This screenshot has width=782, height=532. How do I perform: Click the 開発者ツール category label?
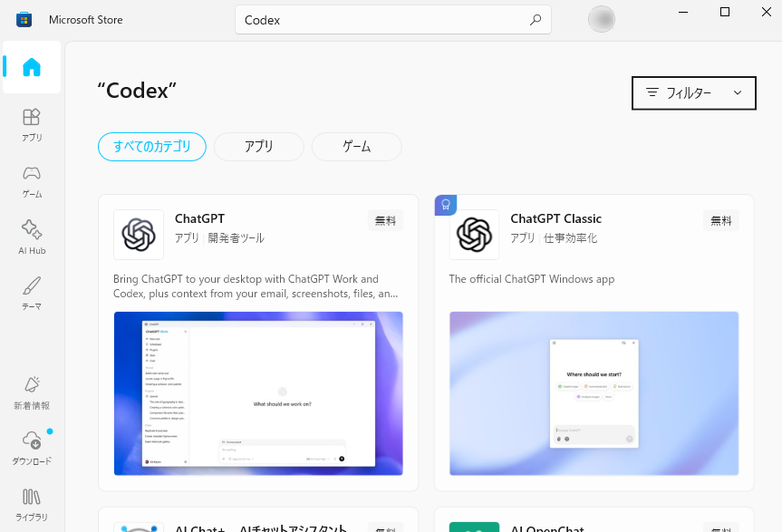236,238
